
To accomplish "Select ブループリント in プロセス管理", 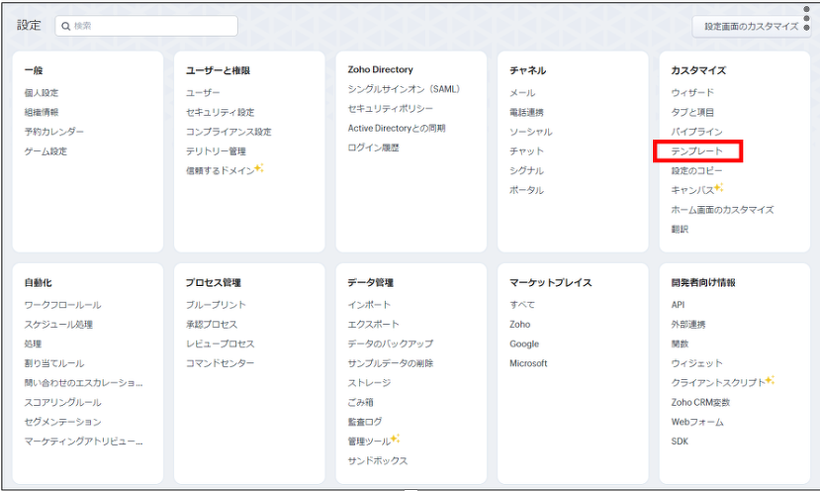I will click(x=215, y=305).
